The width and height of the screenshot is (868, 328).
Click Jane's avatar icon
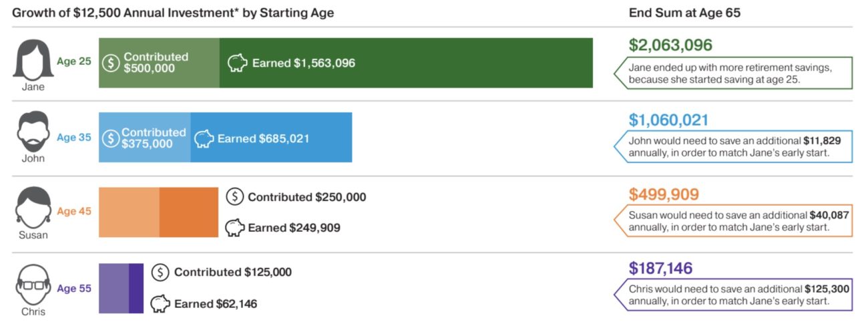[33, 60]
